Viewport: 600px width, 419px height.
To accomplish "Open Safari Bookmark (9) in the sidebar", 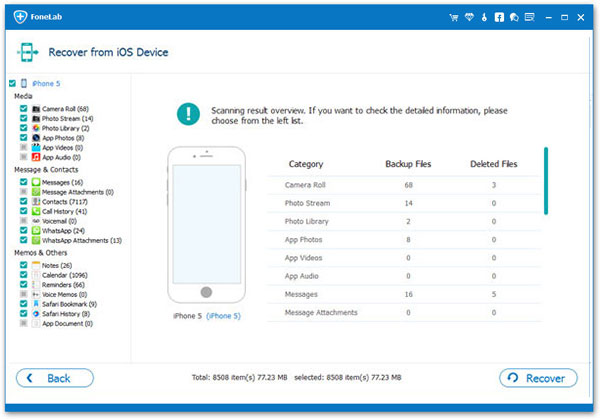I will [69, 304].
